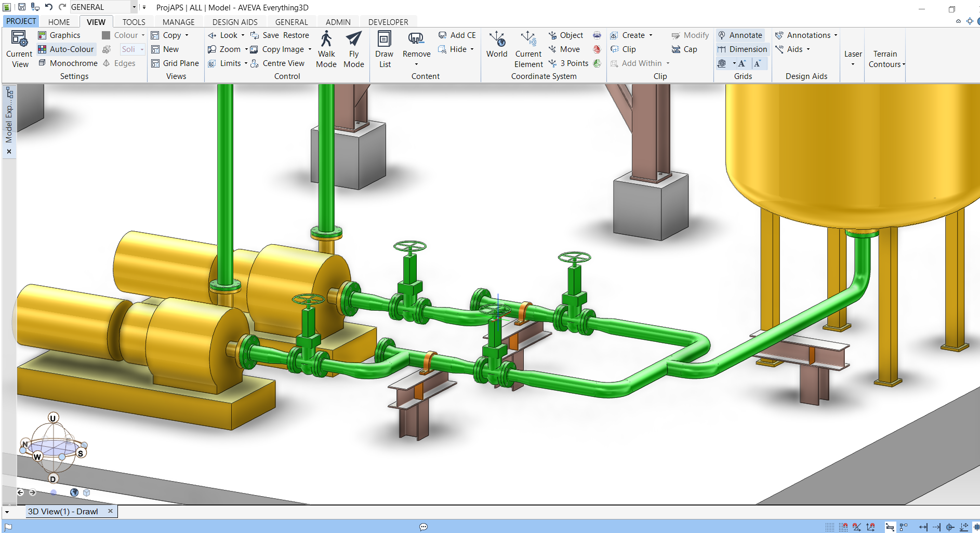Click the Save icon in quick access toolbar
Viewport: 980px width, 533px height.
pyautogui.click(x=20, y=7)
